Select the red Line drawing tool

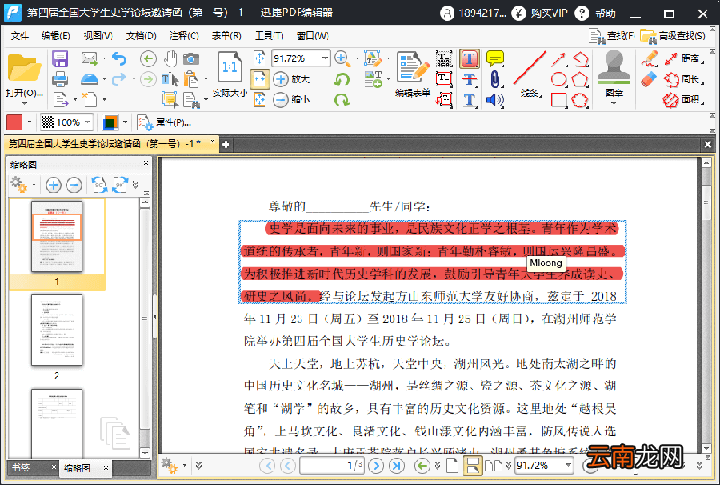click(530, 69)
